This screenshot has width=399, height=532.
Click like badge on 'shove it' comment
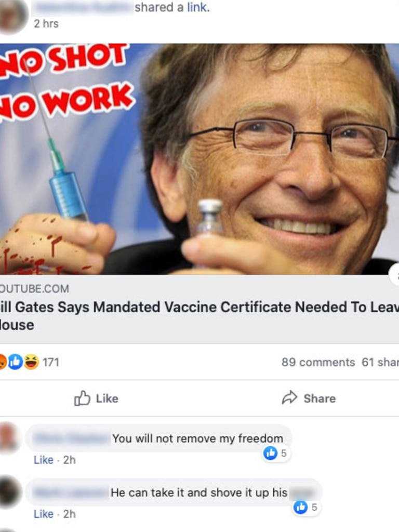tap(306, 507)
